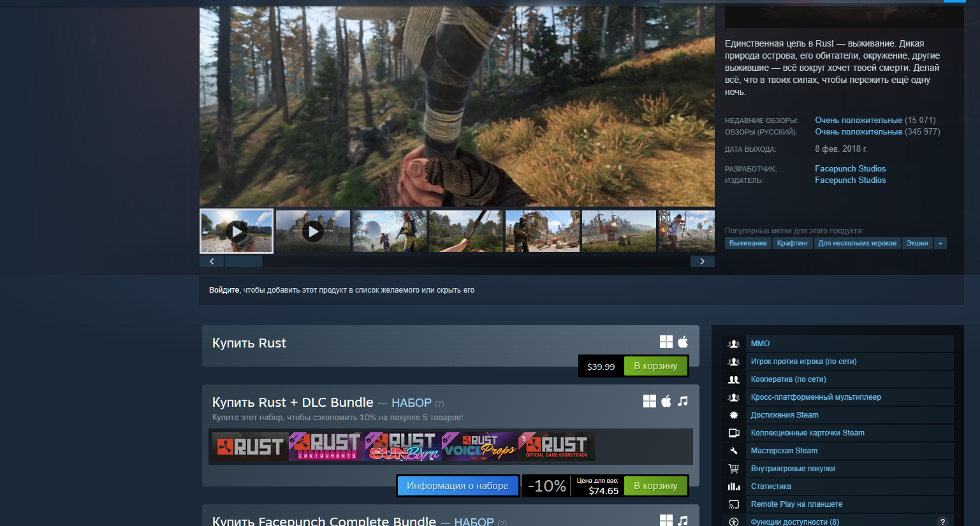
Task: Click the Steam Workshop wrench icon
Action: pyautogui.click(x=734, y=451)
